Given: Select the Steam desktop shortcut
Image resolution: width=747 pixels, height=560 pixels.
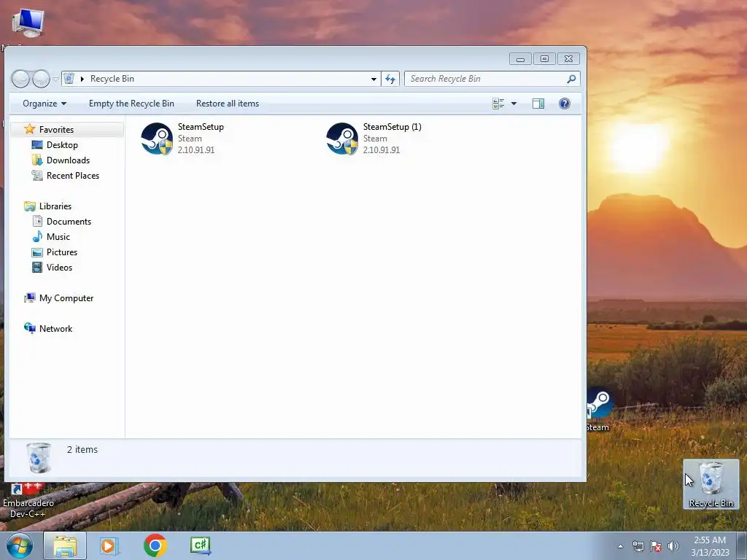Looking at the screenshot, I should pyautogui.click(x=600, y=410).
